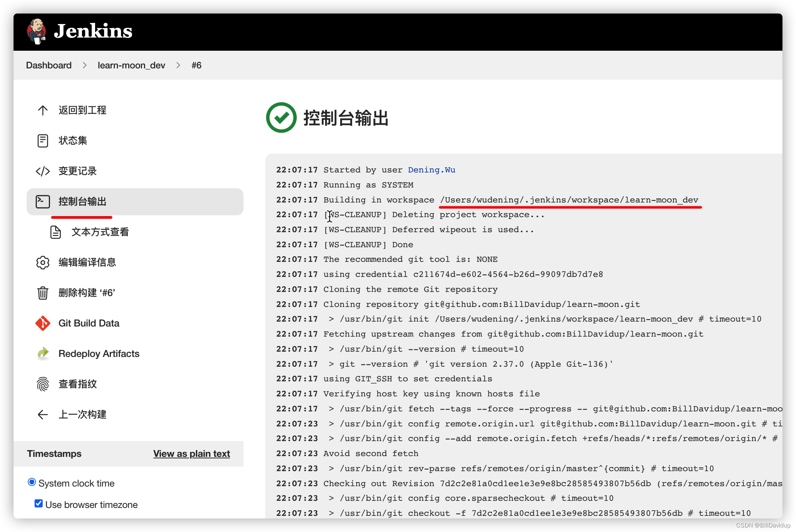Click the Jenkins butler logo icon
The height and width of the screenshot is (532, 796).
point(36,31)
